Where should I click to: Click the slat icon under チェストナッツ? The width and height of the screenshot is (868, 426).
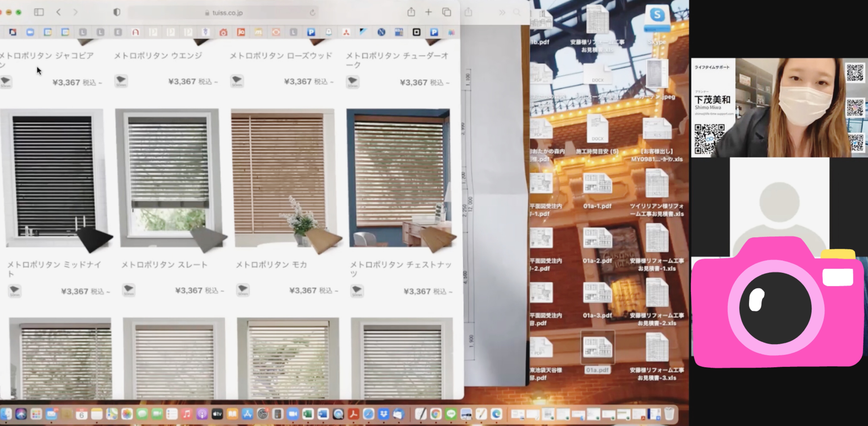(357, 291)
